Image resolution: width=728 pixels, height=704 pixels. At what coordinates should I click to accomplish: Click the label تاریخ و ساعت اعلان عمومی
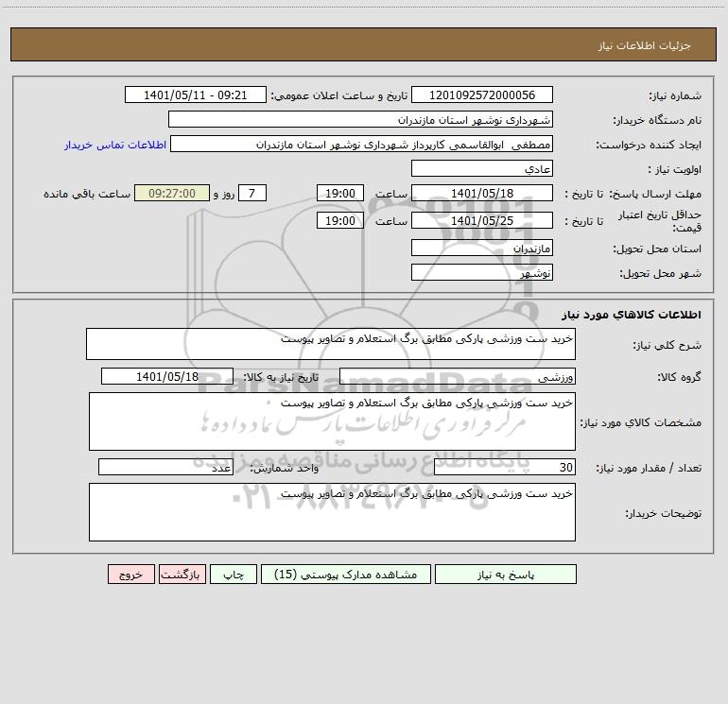(x=339, y=96)
